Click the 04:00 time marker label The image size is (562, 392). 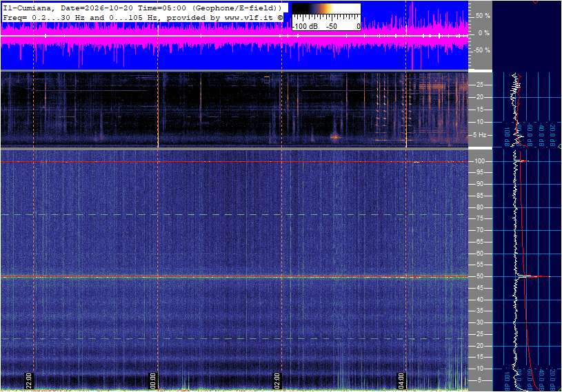[401, 380]
